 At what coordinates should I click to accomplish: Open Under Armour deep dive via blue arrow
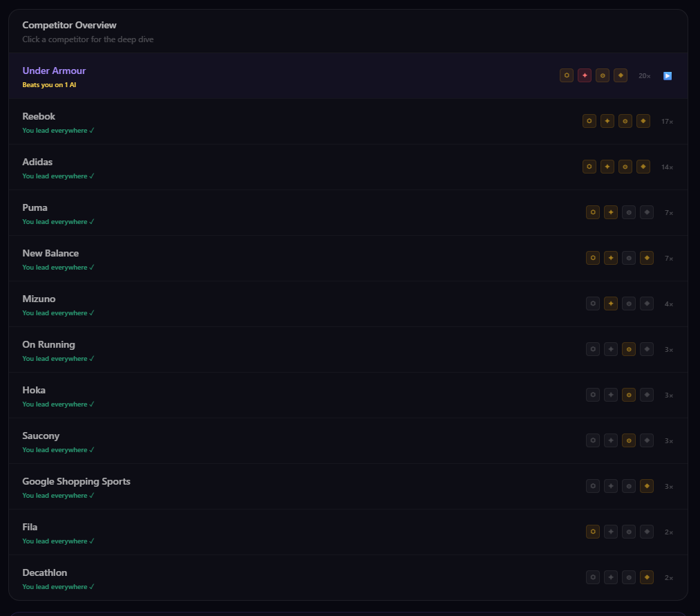pos(668,76)
